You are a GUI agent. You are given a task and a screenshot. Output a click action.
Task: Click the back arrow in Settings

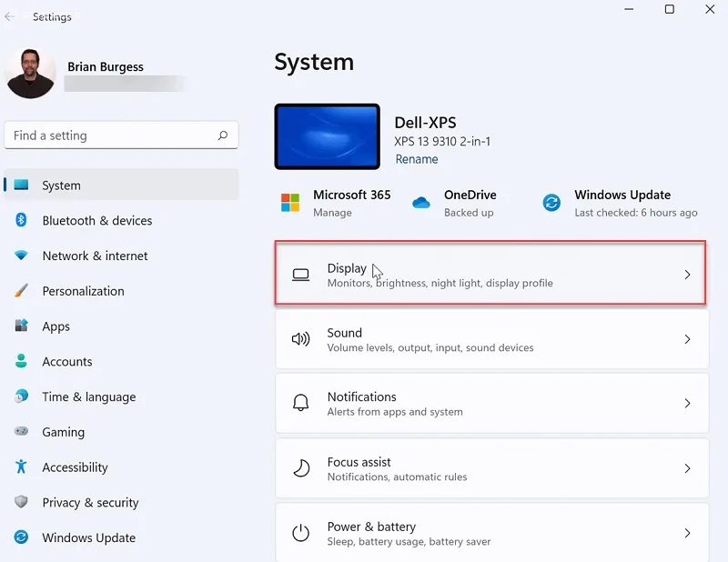click(x=10, y=16)
